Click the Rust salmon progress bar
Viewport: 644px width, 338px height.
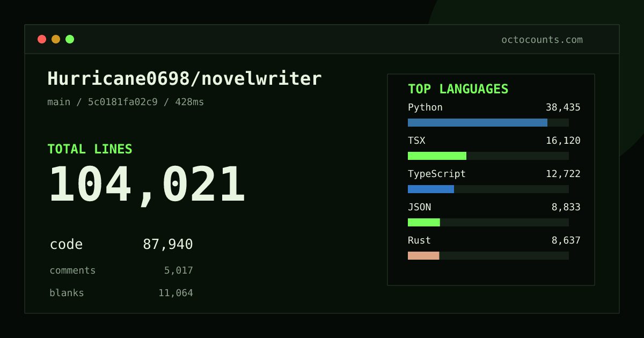point(423,255)
